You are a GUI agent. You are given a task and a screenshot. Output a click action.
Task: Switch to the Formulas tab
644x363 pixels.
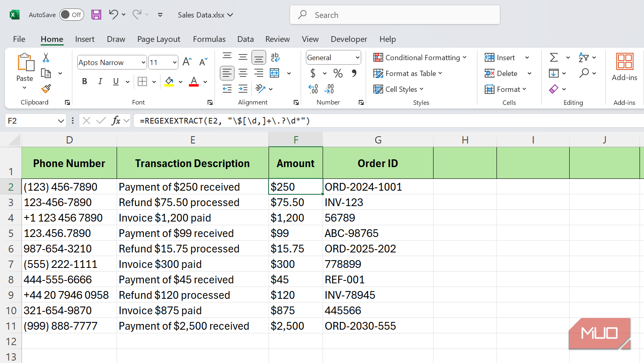(x=209, y=39)
